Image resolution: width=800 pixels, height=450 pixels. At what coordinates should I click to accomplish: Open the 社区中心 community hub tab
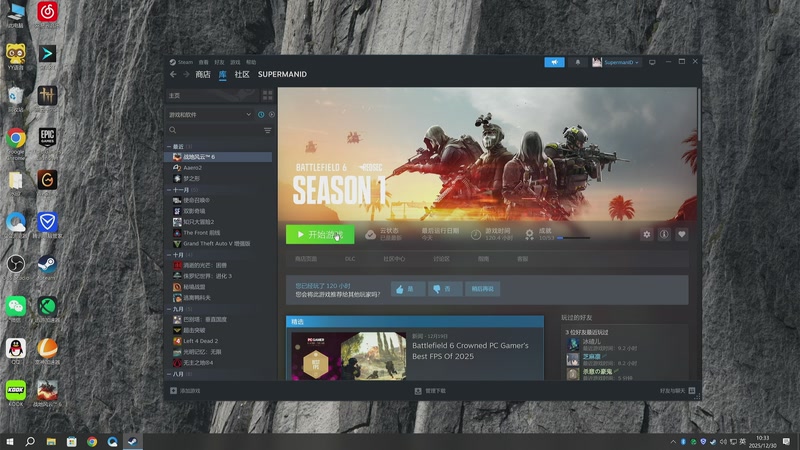click(x=394, y=259)
